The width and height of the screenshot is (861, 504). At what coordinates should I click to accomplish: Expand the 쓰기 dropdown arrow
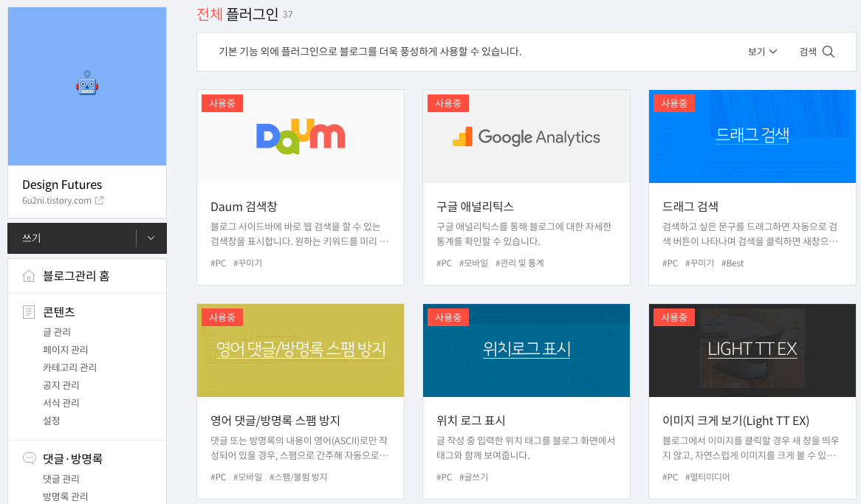coord(151,238)
